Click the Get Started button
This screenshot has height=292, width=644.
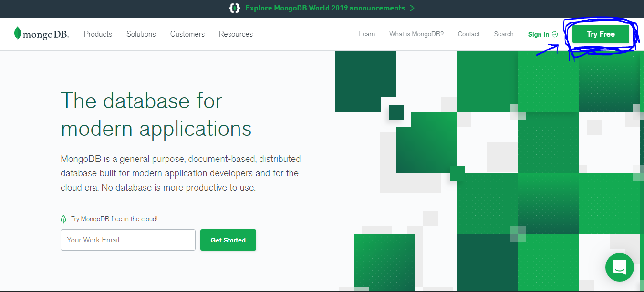coord(228,240)
